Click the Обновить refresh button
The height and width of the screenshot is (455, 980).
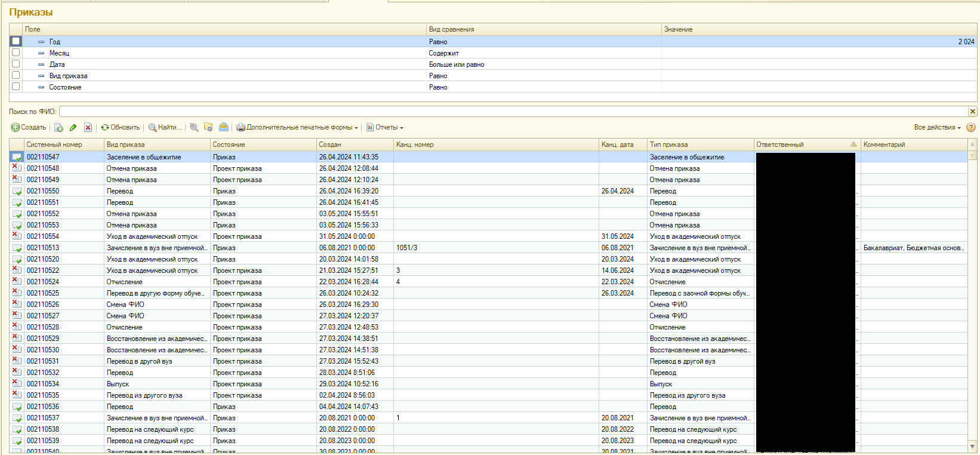pyautogui.click(x=121, y=127)
